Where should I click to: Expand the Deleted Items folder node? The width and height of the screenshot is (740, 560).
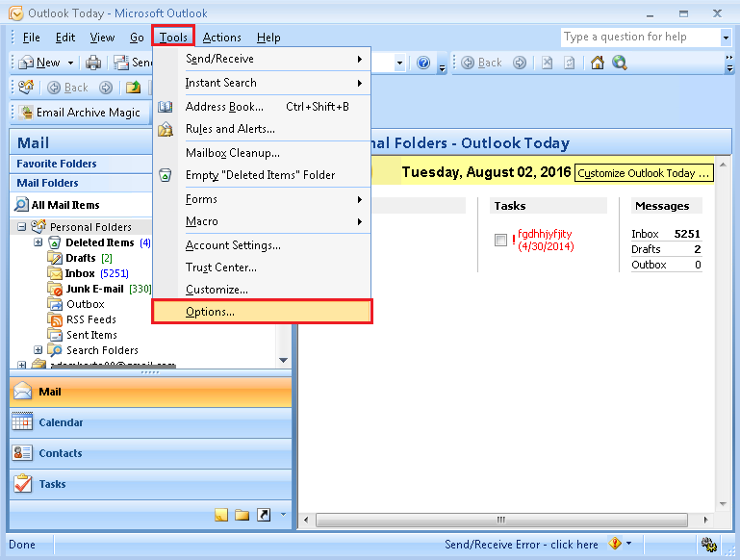pos(38,242)
